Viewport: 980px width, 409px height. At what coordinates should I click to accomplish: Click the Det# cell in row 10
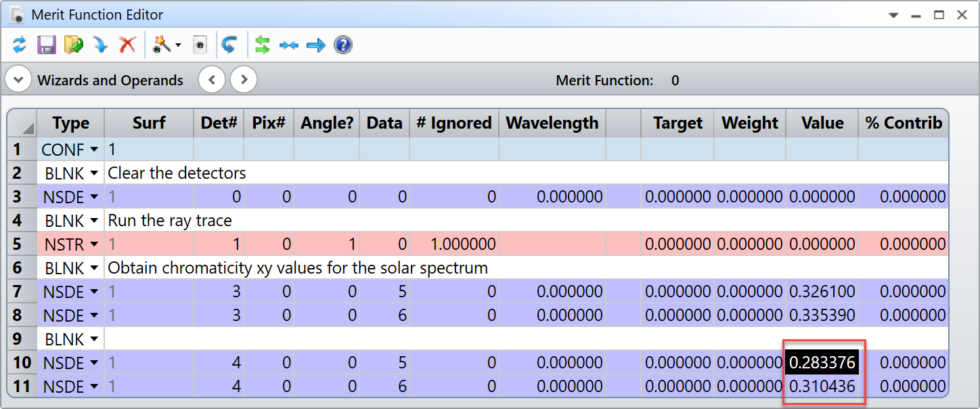(219, 362)
